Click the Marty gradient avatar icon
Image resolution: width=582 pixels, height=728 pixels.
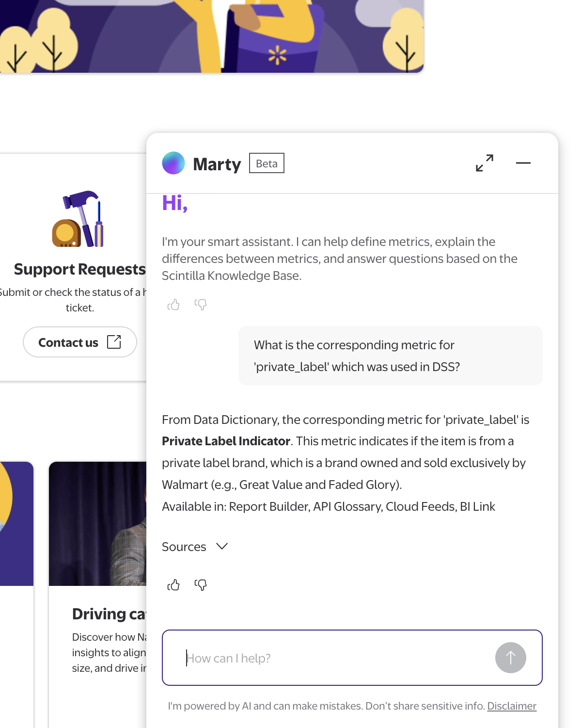173,163
